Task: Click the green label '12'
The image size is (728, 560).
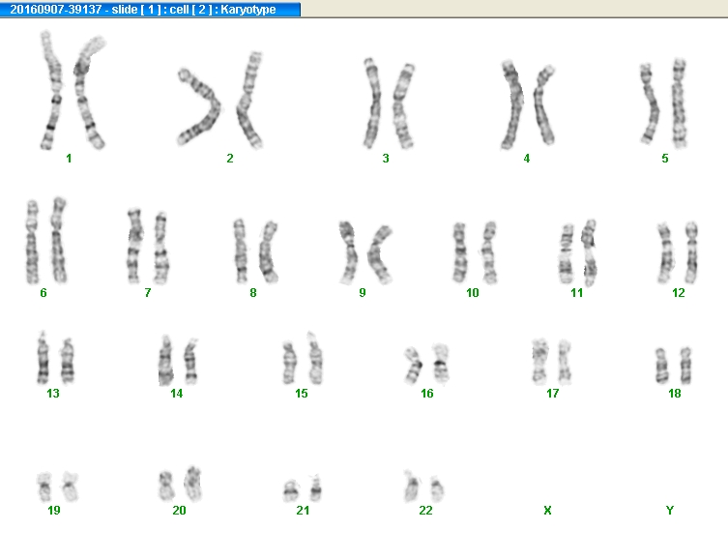Action: pos(679,292)
